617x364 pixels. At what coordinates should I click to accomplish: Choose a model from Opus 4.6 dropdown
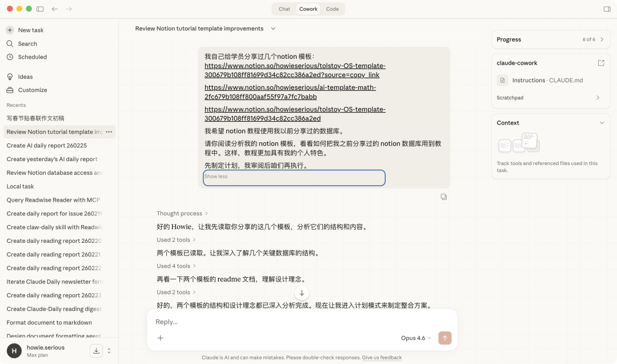pos(416,338)
